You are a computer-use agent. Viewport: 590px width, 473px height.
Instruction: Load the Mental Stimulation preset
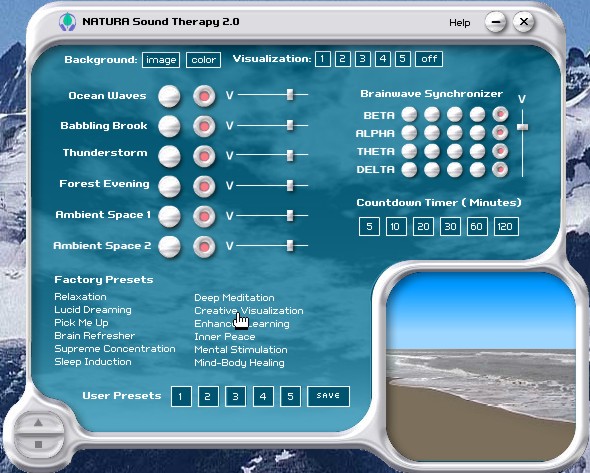[x=241, y=350]
